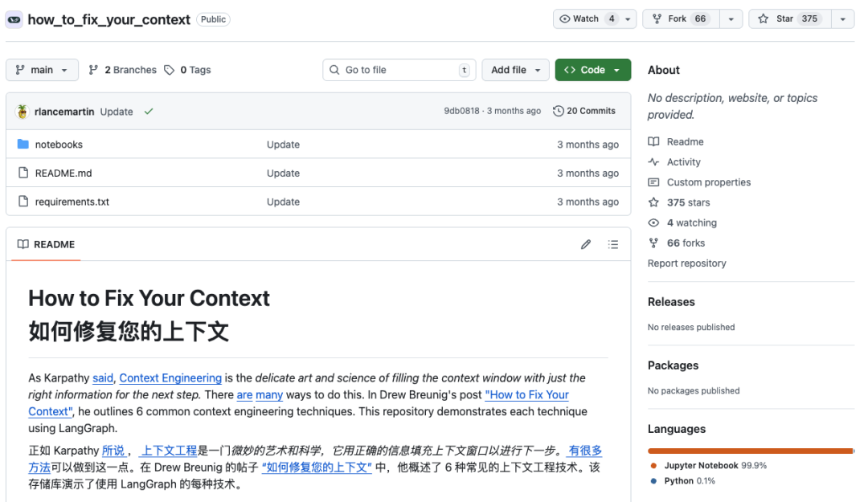Fork the repository
The width and height of the screenshot is (868, 502).
click(681, 18)
